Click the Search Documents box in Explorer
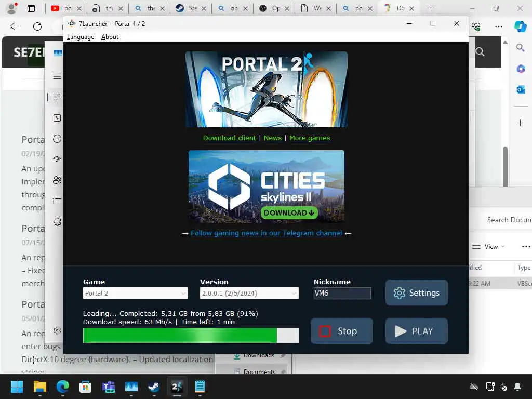 point(509,220)
